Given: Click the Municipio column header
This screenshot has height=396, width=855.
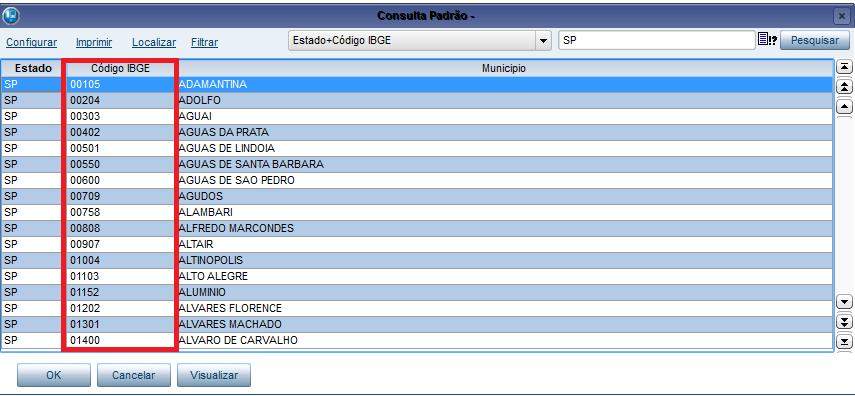Looking at the screenshot, I should [504, 68].
